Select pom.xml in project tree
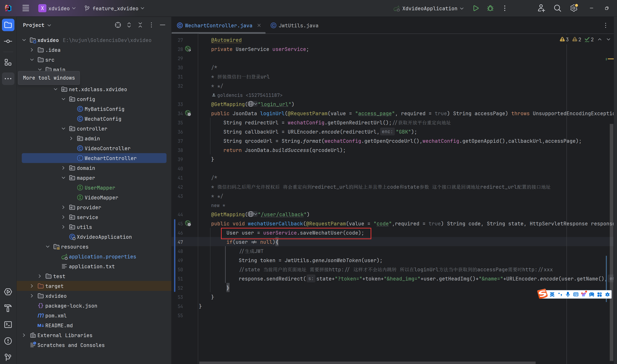617x364 pixels. [52, 315]
